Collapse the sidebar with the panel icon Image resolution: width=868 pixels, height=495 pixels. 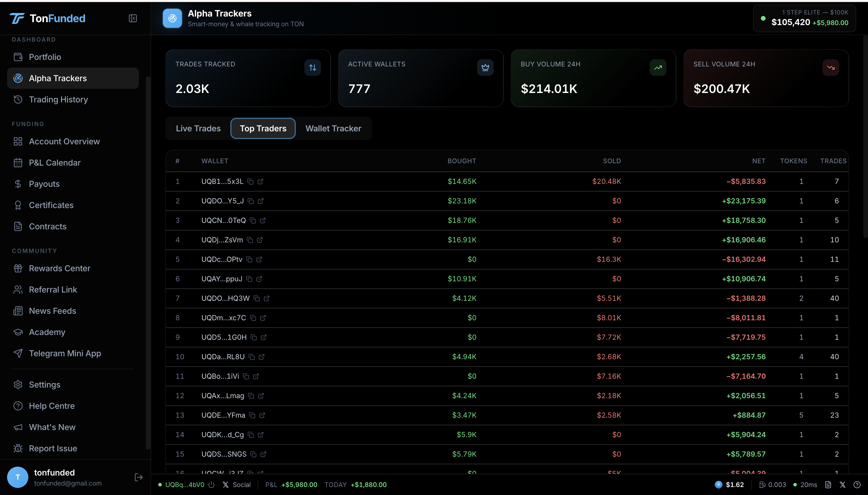pos(133,18)
